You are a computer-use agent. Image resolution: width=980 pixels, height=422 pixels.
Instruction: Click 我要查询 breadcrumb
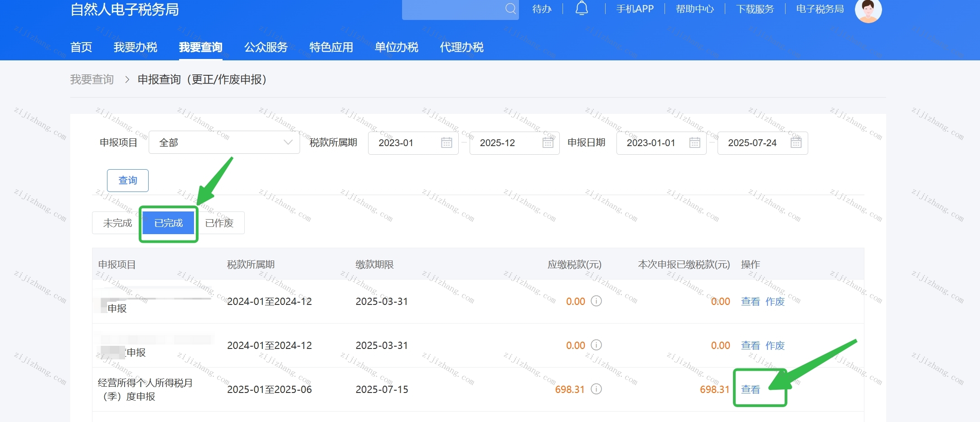click(x=92, y=79)
